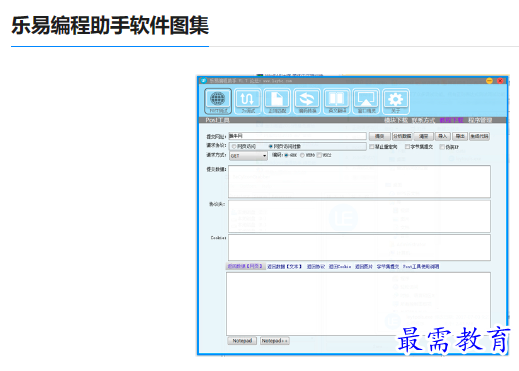The width and height of the screenshot is (519, 371).
Task: Click the app logo in title bar
Action: tap(203, 81)
